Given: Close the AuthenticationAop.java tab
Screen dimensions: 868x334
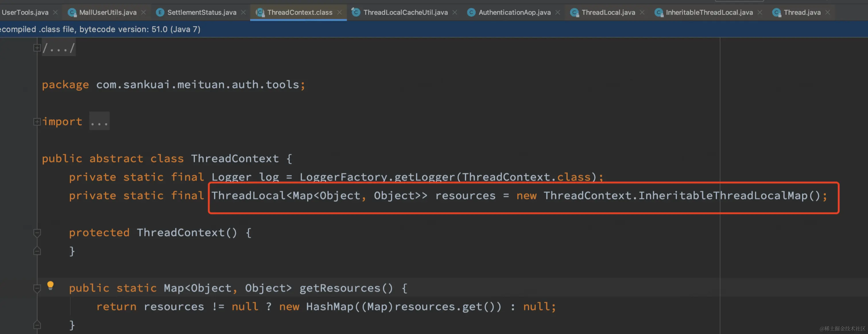Looking at the screenshot, I should [558, 12].
